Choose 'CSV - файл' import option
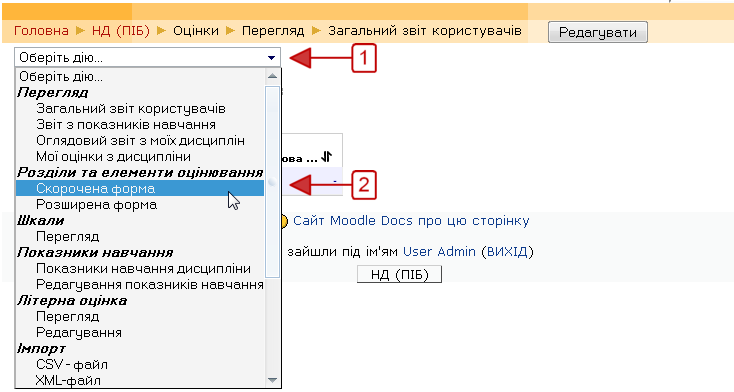Screen dimensions: 734x392 pyautogui.click(x=140, y=364)
